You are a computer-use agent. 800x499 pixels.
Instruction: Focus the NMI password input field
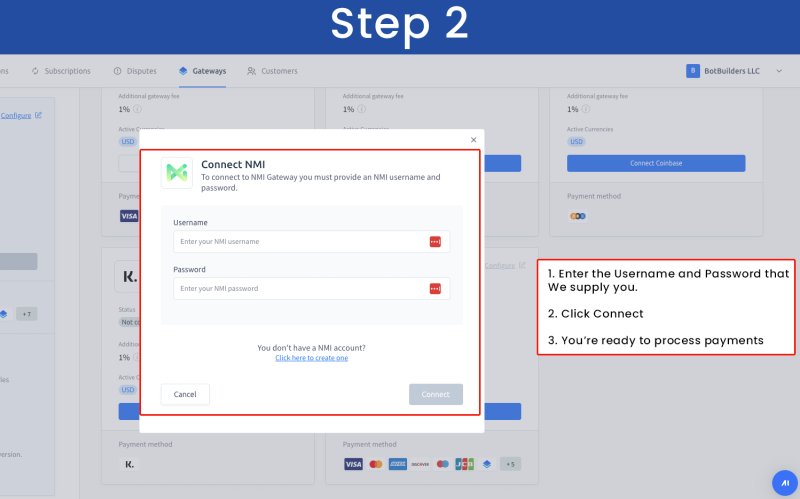pyautogui.click(x=311, y=288)
